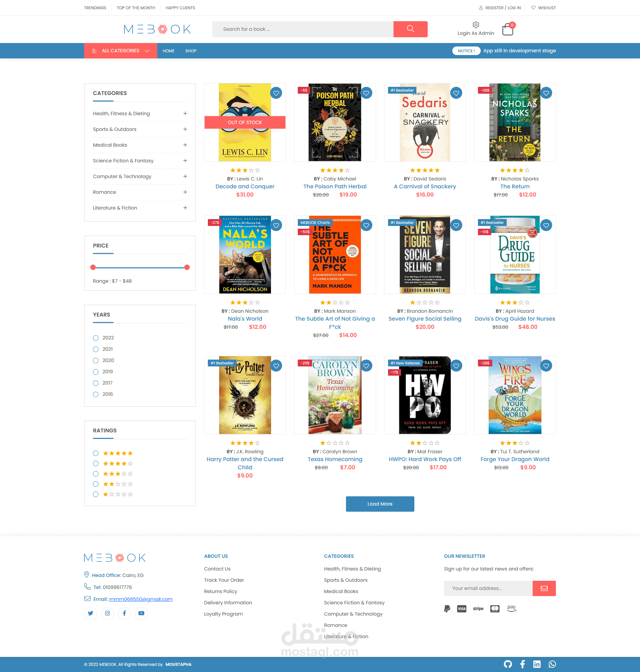640x672 pixels.
Task: Click the red search magnifier button
Action: 410,29
